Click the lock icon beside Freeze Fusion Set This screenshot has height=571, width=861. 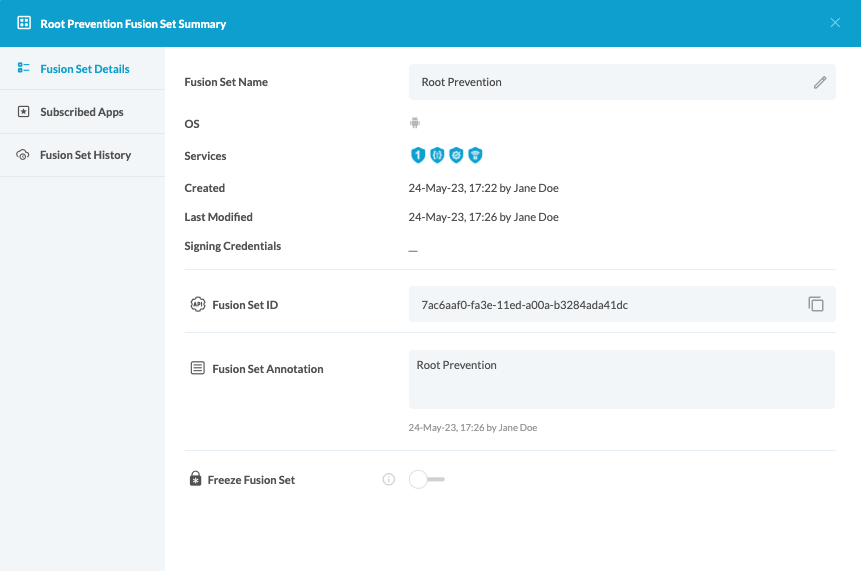(x=196, y=480)
